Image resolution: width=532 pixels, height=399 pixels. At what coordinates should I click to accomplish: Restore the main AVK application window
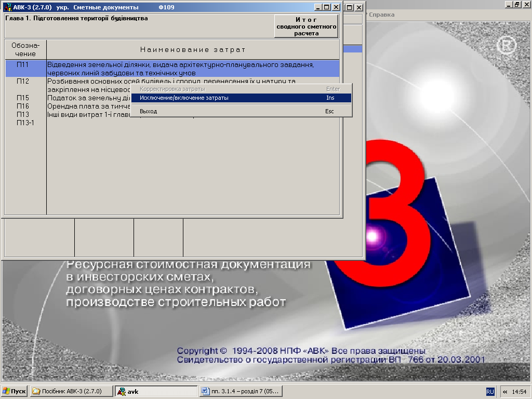coord(517,4)
